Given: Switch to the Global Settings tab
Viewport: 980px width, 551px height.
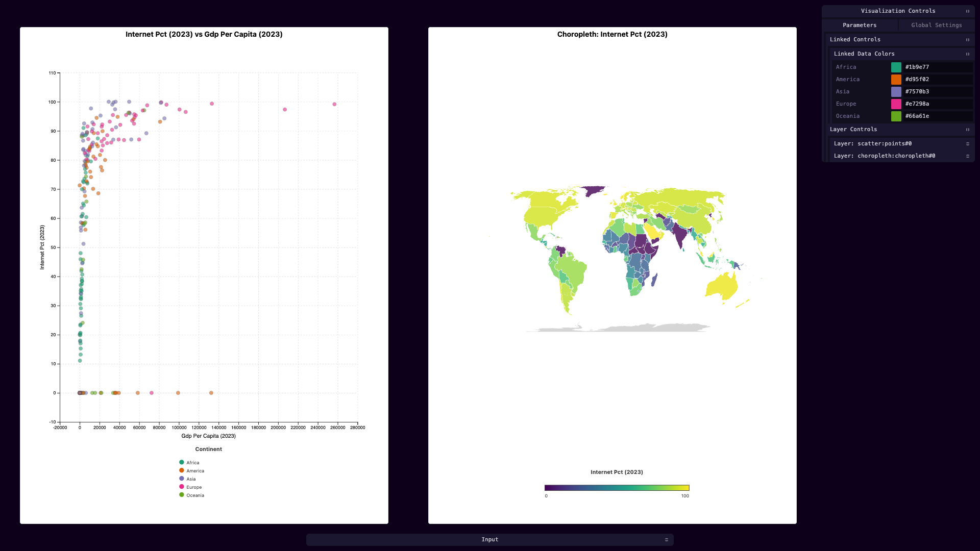Looking at the screenshot, I should pyautogui.click(x=937, y=26).
